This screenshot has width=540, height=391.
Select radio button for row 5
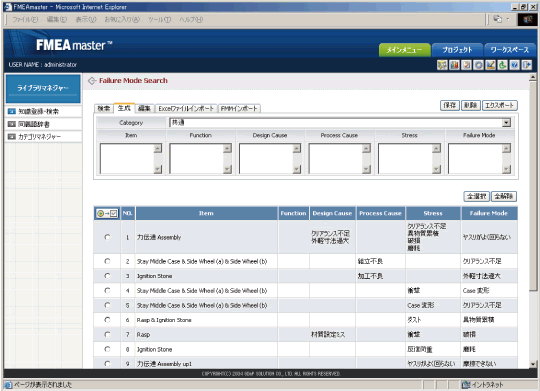[107, 305]
